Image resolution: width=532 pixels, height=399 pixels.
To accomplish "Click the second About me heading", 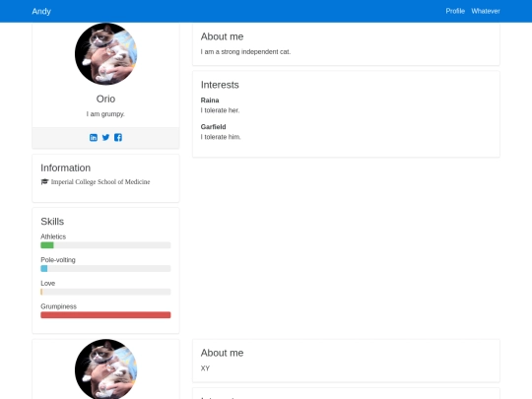I will [222, 353].
